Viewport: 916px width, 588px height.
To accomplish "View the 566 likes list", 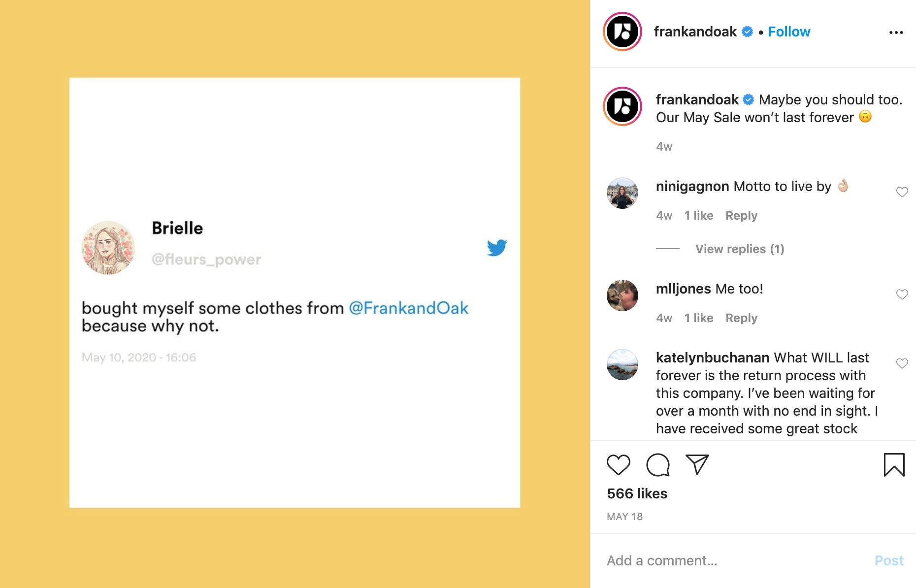I will point(637,493).
